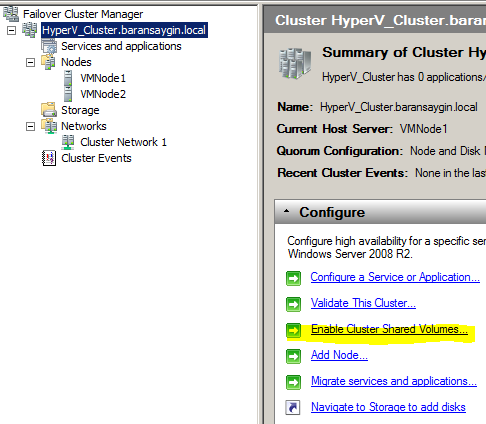Select the Storage tree item
486x424 pixels.
(80, 110)
